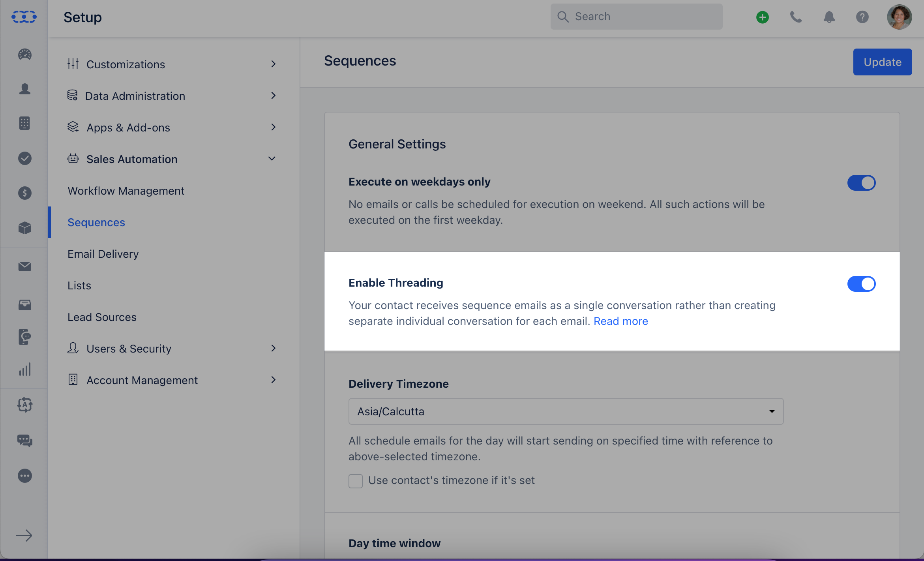Screen dimensions: 924x561
Task: Open Contacts person icon in sidebar
Action: [x=24, y=89]
